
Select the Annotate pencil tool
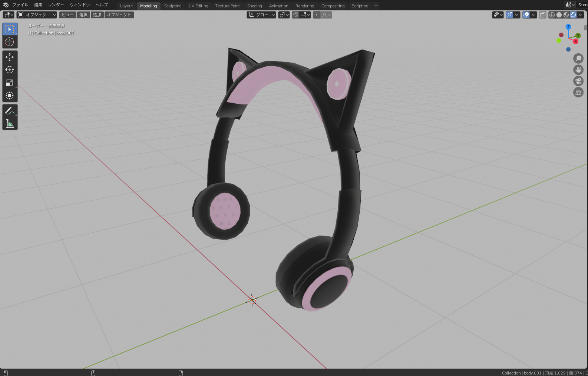pyautogui.click(x=10, y=111)
